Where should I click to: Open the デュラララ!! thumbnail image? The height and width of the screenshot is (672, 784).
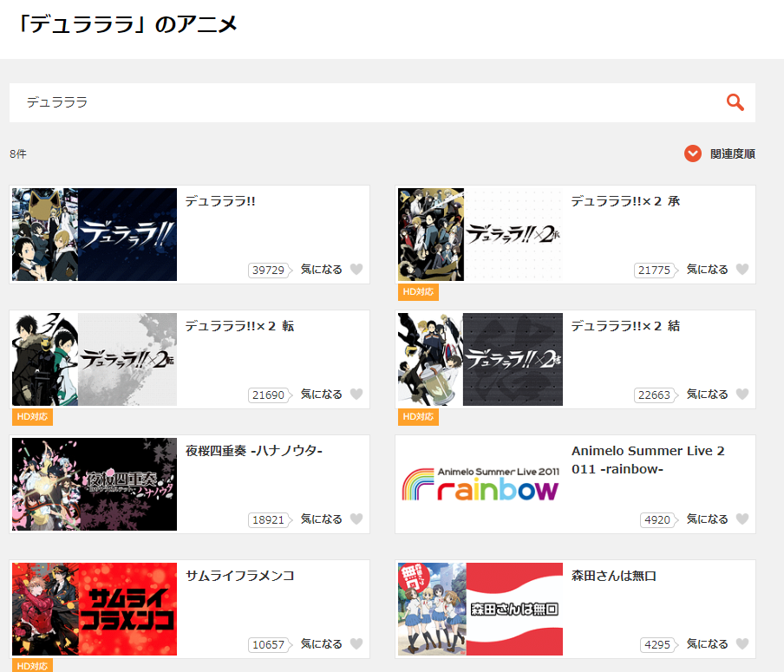tap(95, 234)
